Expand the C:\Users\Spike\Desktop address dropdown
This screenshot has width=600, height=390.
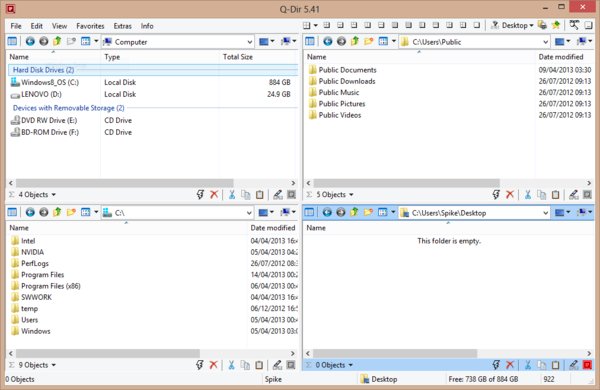546,213
